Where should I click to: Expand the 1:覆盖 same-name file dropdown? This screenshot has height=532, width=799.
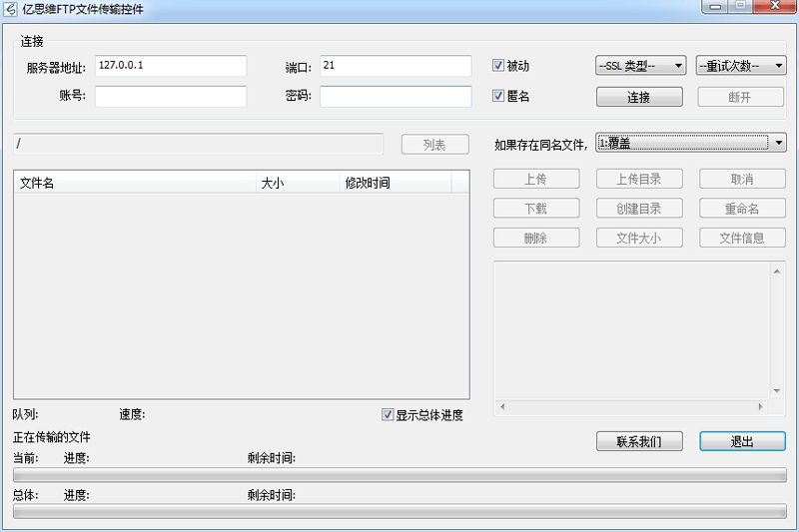pyautogui.click(x=691, y=143)
